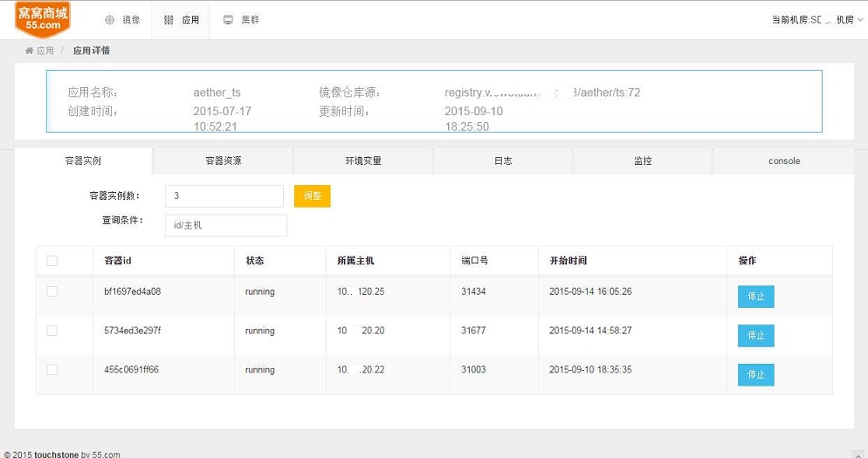868x458 pixels.
Task: Open the 环境变量 tab
Action: [x=363, y=161]
